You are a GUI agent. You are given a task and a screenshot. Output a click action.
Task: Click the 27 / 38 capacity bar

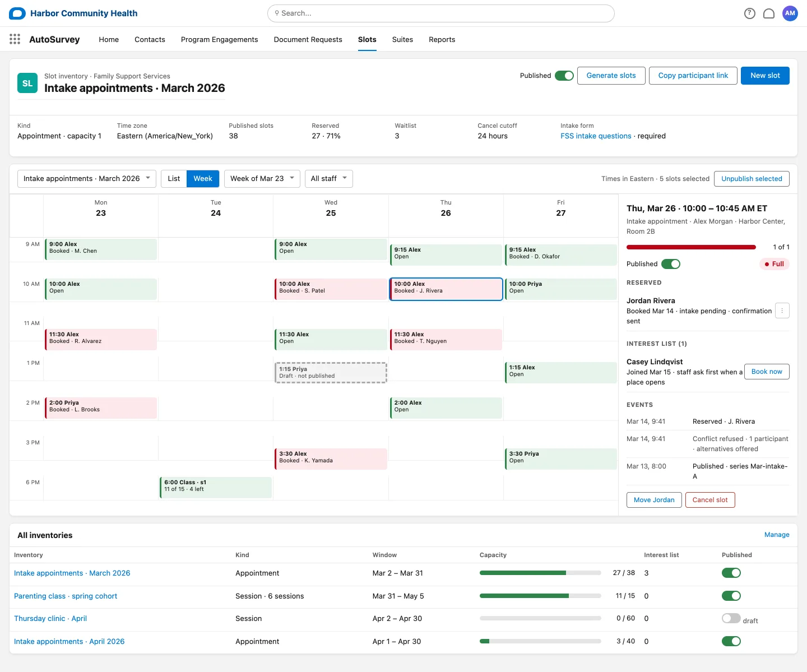click(x=540, y=573)
